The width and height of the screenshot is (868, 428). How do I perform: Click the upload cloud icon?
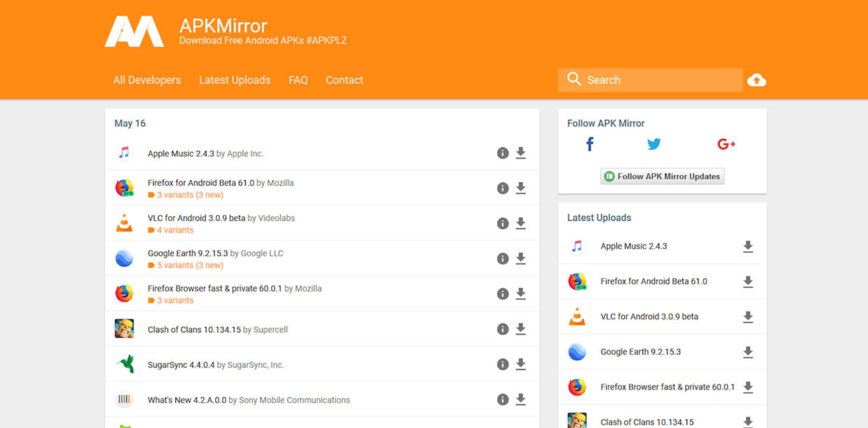pos(756,80)
